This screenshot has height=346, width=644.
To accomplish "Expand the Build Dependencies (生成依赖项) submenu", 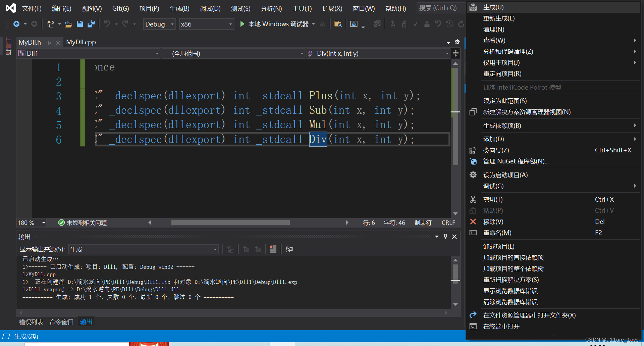I will tap(554, 126).
